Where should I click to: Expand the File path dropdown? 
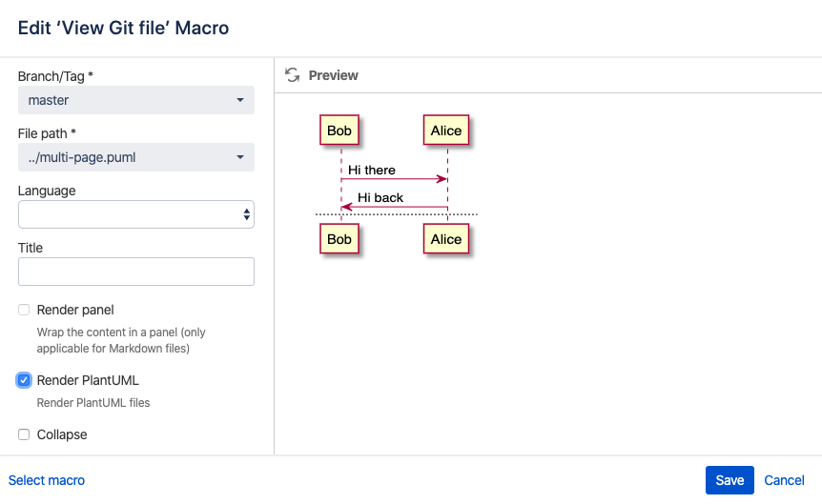click(136, 157)
